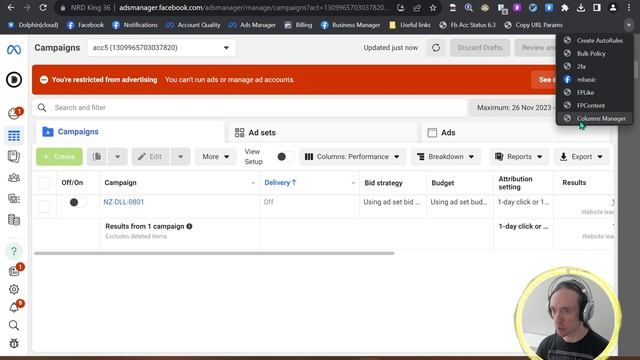640x360 pixels.
Task: Open the share page icon in address bar
Action: [417, 8]
